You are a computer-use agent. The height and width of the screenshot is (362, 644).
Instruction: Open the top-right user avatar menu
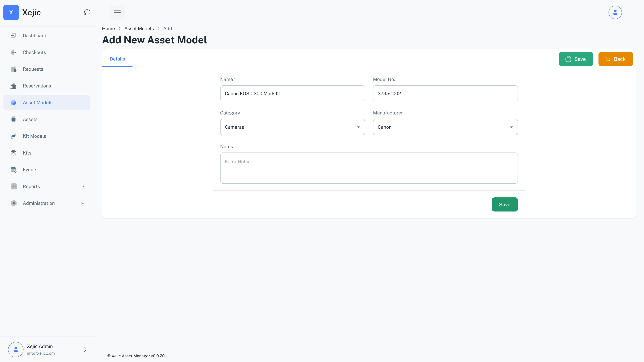click(x=615, y=12)
